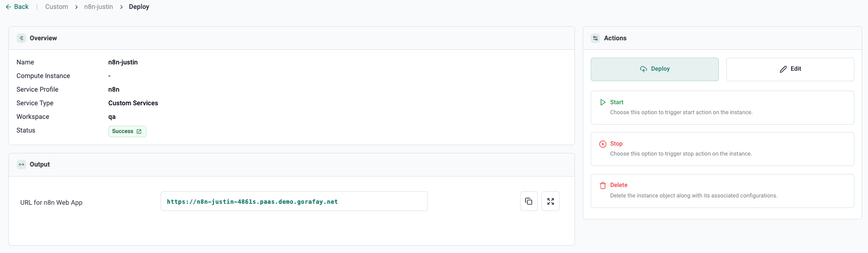
Task: Open the n8n-justin breadcrumb
Action: (x=98, y=7)
